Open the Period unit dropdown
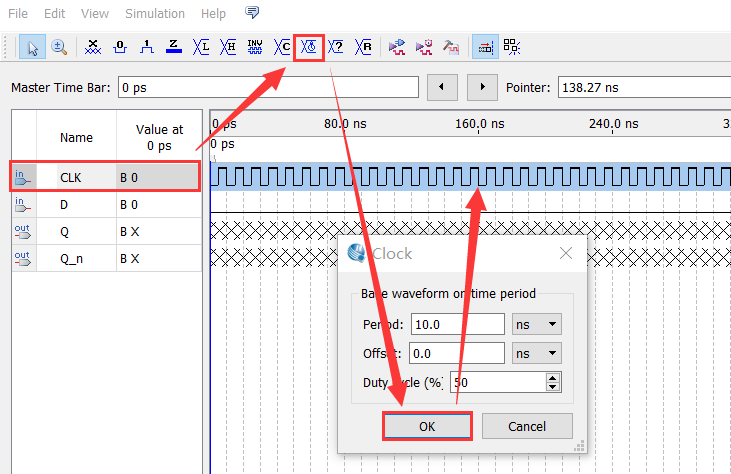 (x=537, y=324)
